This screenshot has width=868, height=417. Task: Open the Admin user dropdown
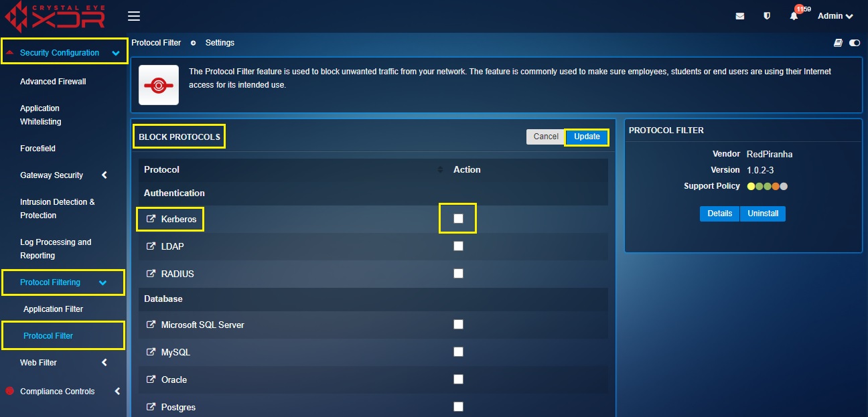pyautogui.click(x=835, y=16)
